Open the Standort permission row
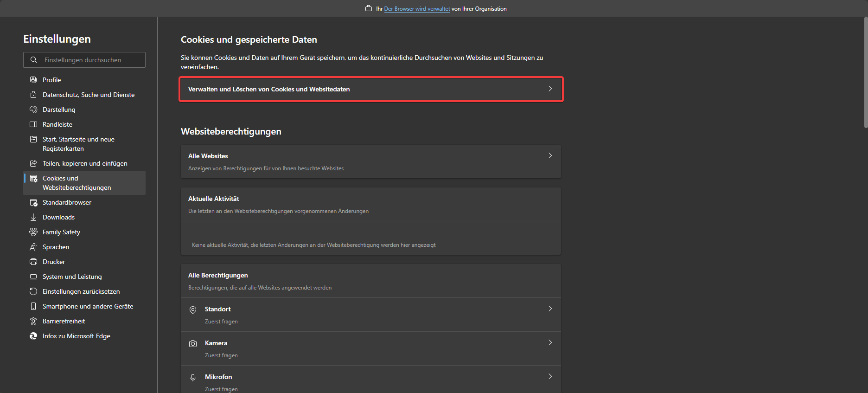Image resolution: width=868 pixels, height=393 pixels. coord(370,315)
